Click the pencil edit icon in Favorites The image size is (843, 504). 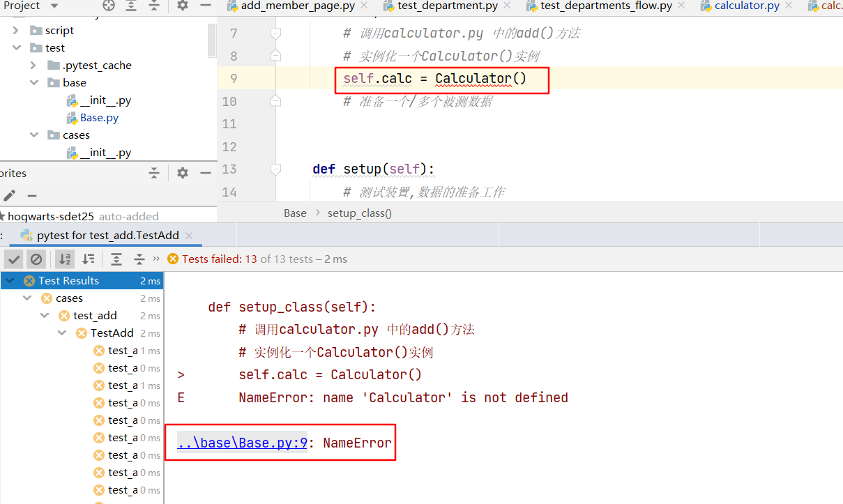9,196
